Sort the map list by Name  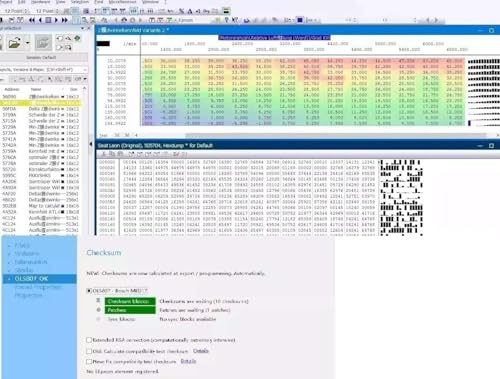(36, 89)
